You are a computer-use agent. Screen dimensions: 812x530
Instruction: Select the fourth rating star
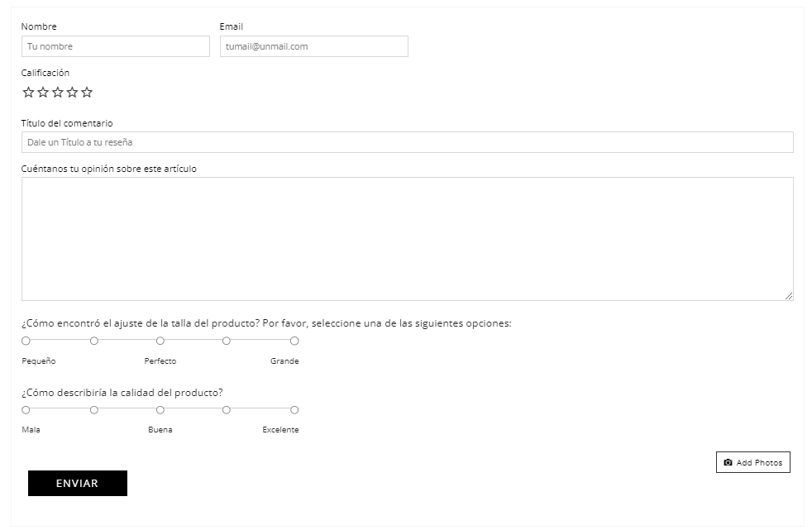pos(72,92)
